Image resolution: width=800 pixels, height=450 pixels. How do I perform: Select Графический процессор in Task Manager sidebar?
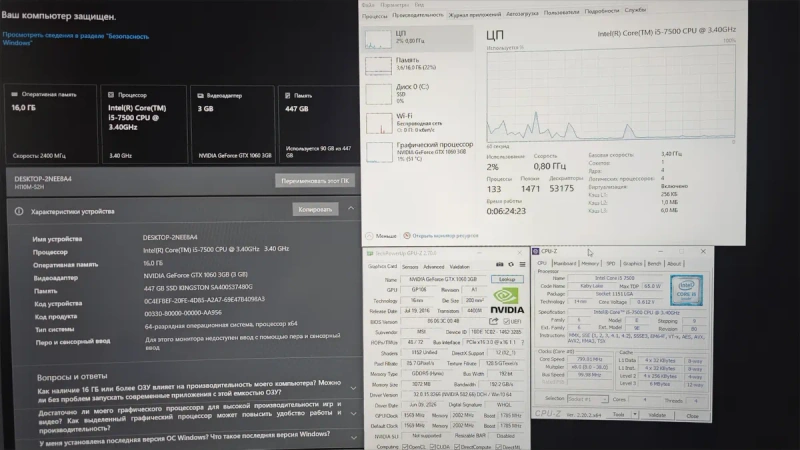point(419,152)
